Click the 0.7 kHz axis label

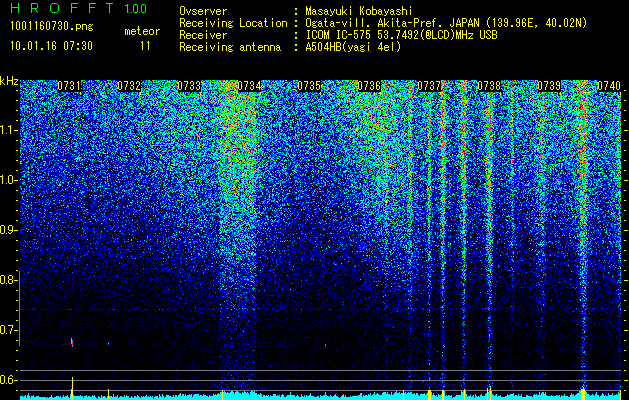pyautogui.click(x=7, y=330)
